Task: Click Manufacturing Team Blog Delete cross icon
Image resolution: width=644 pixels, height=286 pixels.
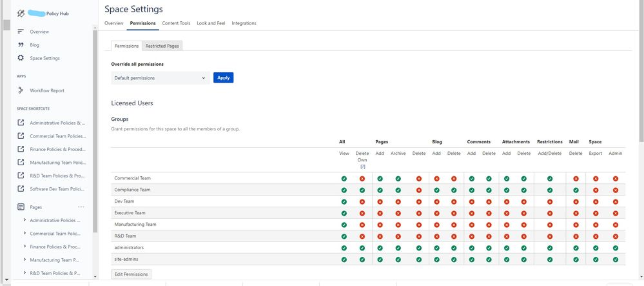Action: click(x=454, y=225)
